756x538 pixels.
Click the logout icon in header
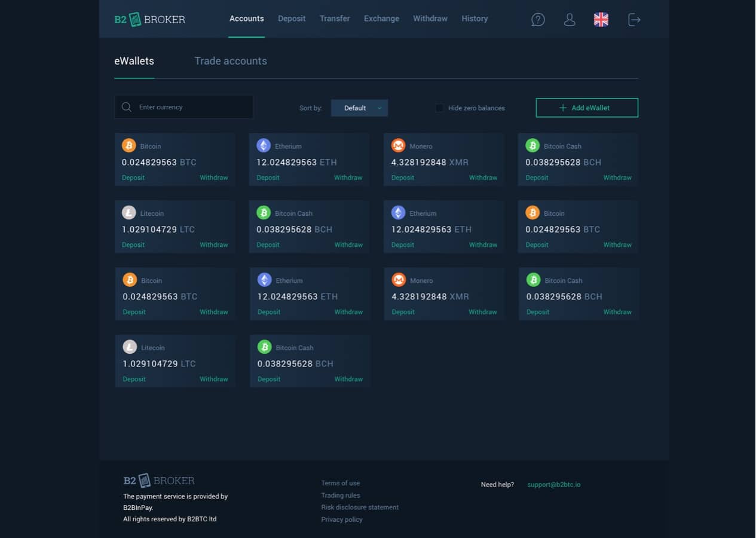pos(634,20)
